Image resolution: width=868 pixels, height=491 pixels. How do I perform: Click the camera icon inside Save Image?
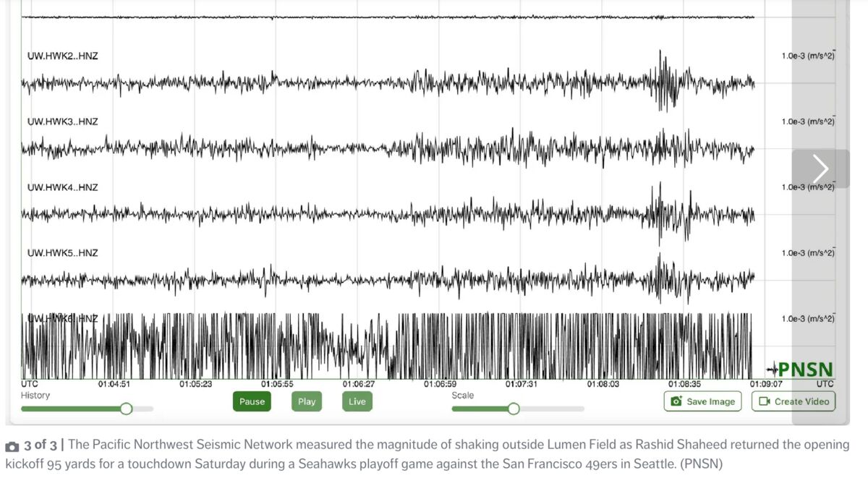pyautogui.click(x=676, y=401)
